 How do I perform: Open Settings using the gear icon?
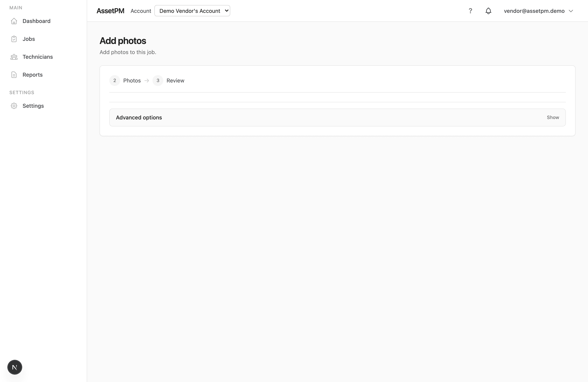(14, 106)
